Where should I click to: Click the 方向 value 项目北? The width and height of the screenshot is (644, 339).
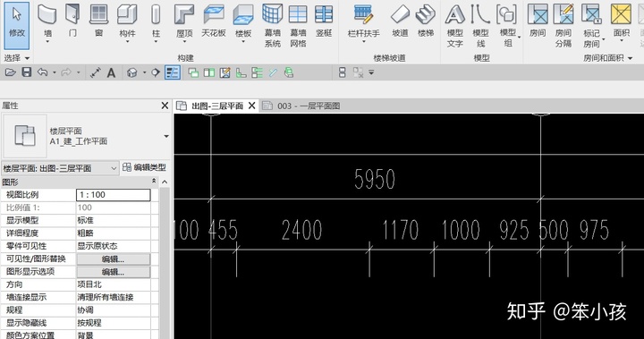click(x=89, y=284)
